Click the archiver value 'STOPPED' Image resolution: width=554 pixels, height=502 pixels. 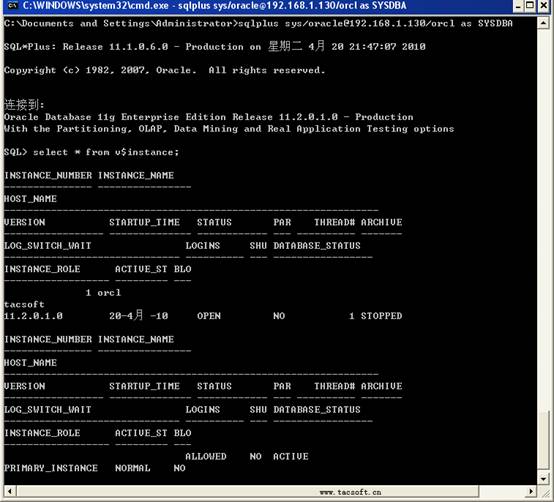click(x=381, y=316)
